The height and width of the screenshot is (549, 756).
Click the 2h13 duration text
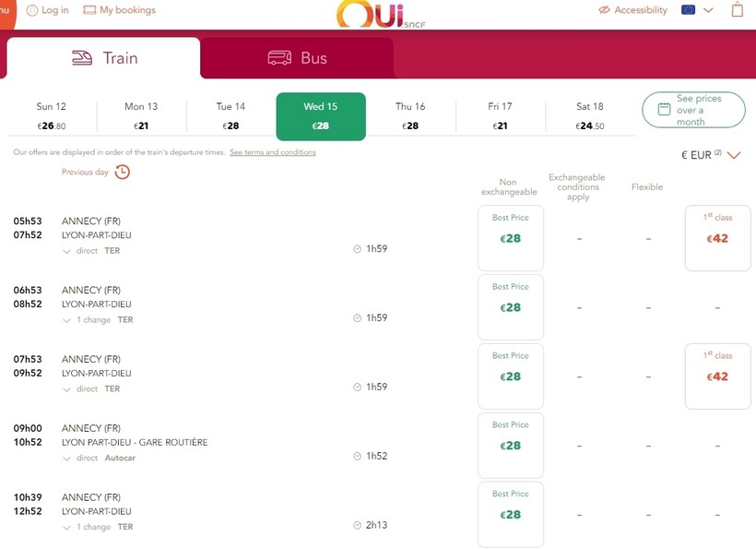pyautogui.click(x=376, y=525)
